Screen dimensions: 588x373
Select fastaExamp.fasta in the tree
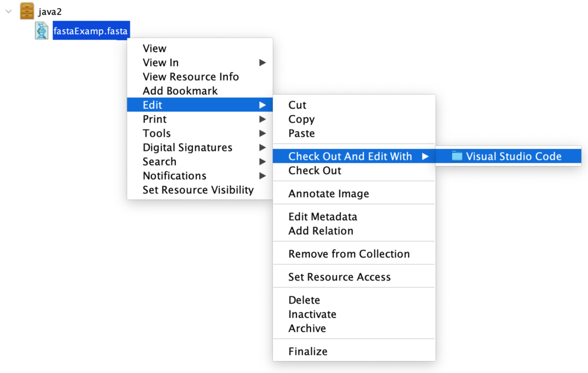click(90, 30)
